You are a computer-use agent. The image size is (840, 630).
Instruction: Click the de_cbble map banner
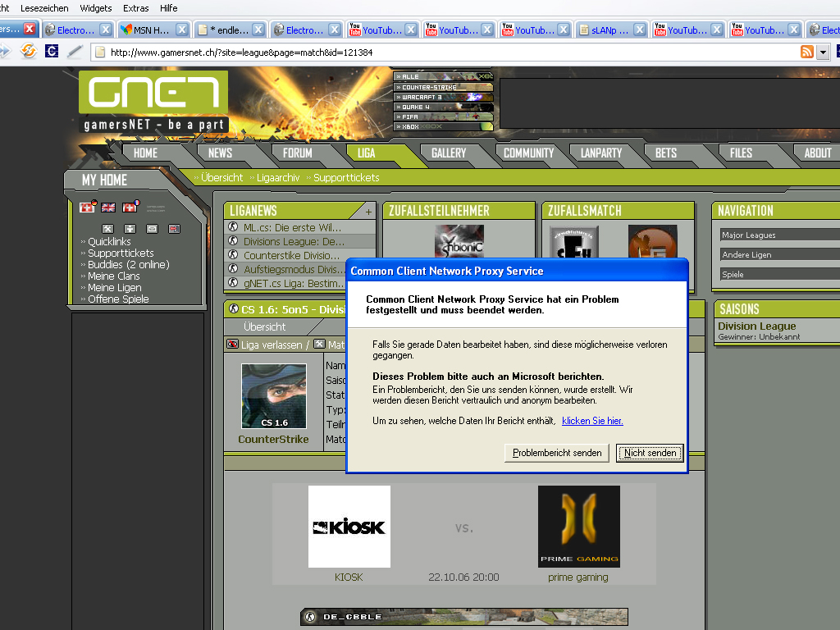[464, 617]
